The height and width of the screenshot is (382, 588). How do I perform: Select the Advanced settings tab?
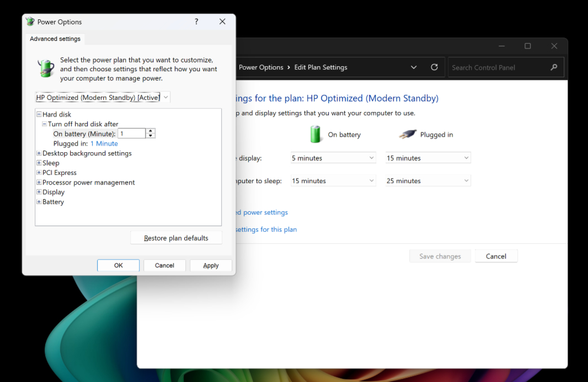tap(55, 39)
